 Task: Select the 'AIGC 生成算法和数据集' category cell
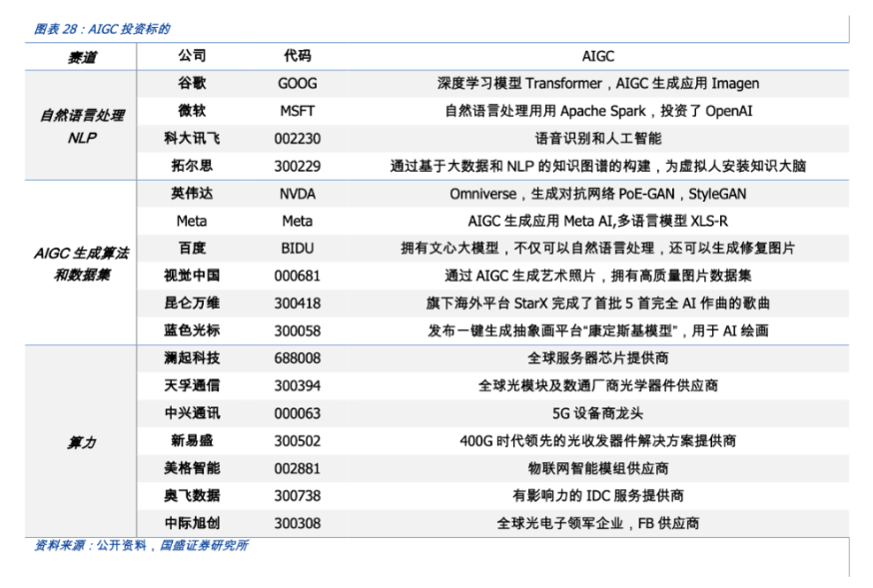tap(82, 264)
